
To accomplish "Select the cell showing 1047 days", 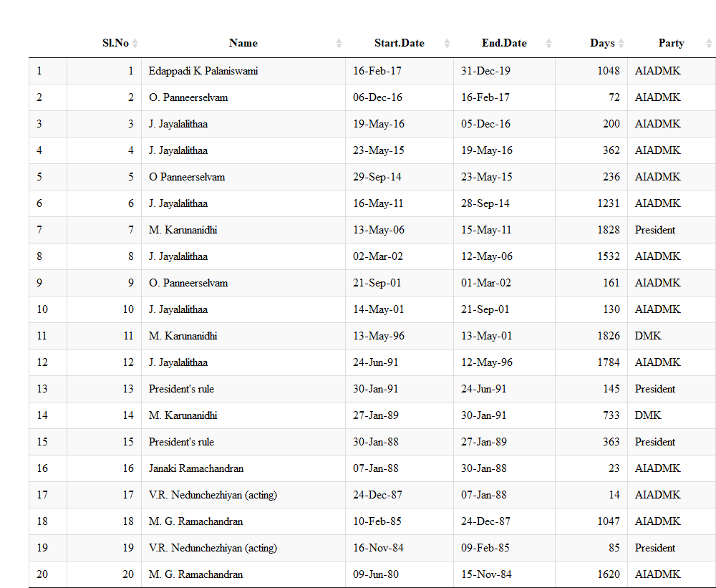I will pyautogui.click(x=608, y=521).
